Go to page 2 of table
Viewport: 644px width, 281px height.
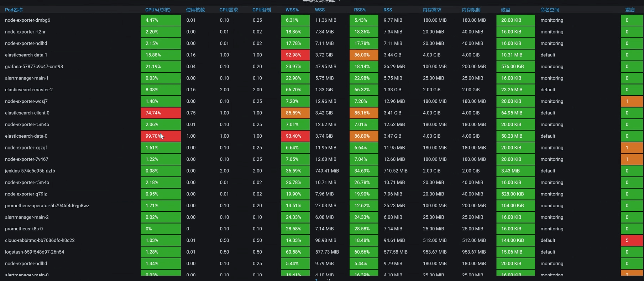click(328, 280)
